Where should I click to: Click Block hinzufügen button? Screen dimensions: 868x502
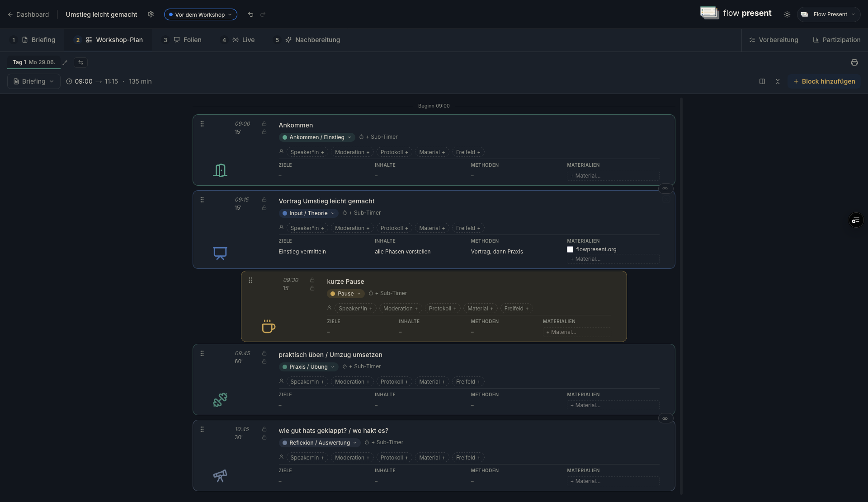[824, 81]
